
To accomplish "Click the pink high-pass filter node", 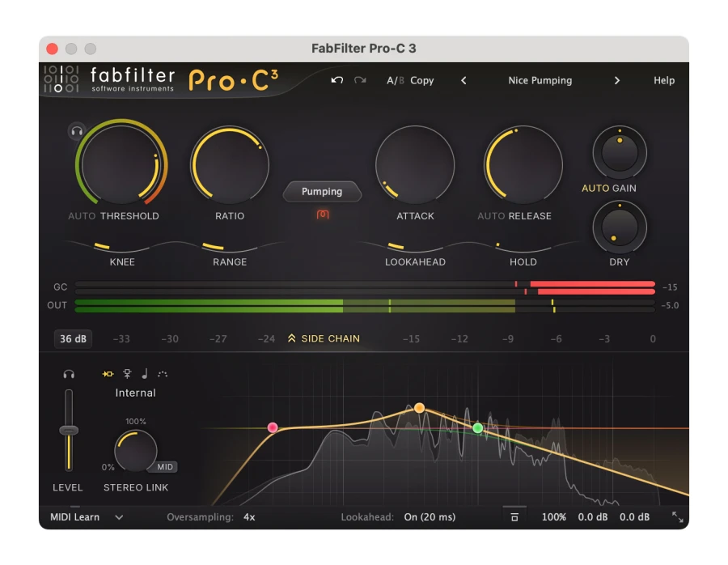I will [273, 427].
